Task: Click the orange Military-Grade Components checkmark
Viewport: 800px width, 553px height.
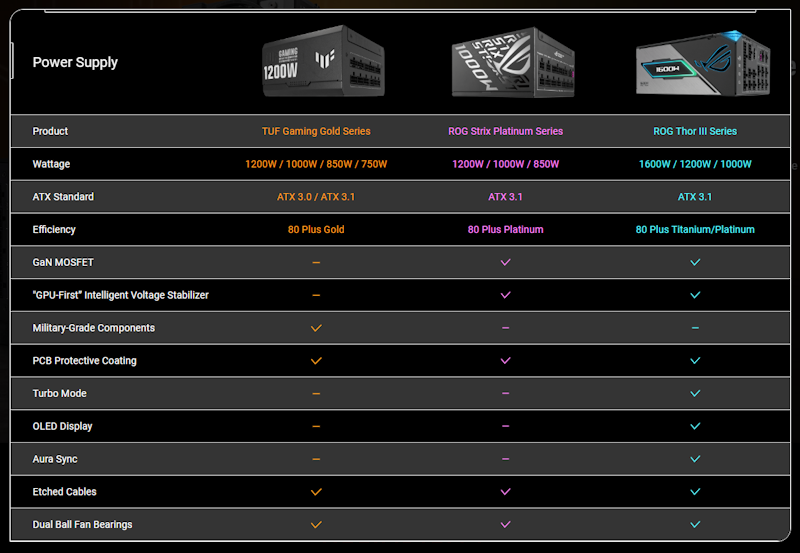Action: coord(316,328)
